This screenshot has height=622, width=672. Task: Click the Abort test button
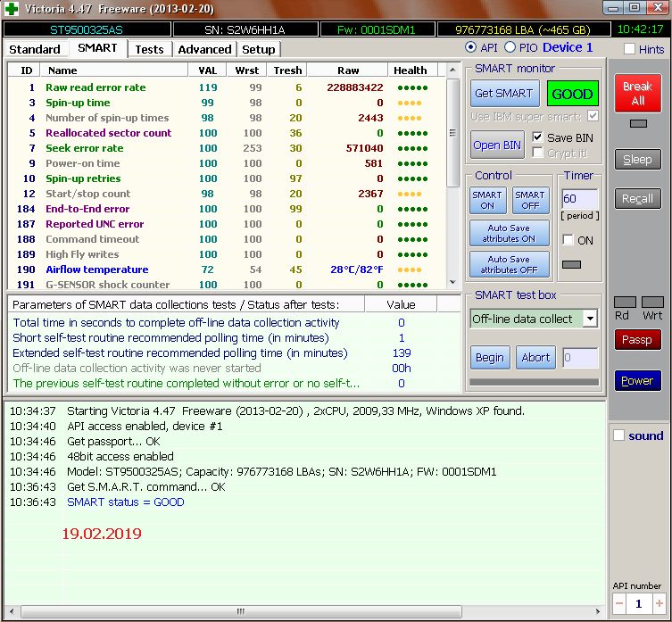click(x=535, y=358)
